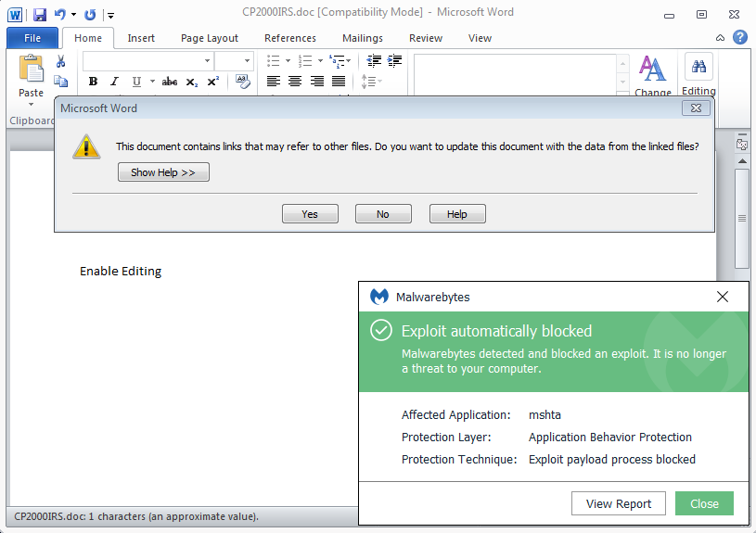
Task: Toggle Strikethrough formatting
Action: [x=169, y=82]
